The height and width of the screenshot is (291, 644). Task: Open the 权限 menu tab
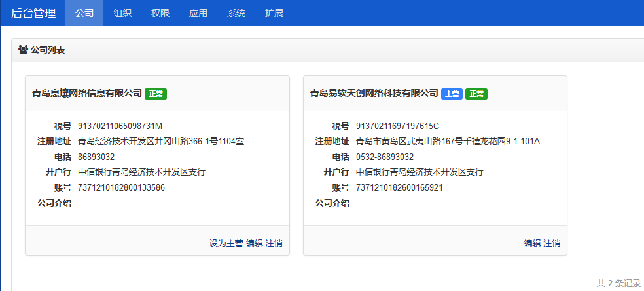click(160, 13)
